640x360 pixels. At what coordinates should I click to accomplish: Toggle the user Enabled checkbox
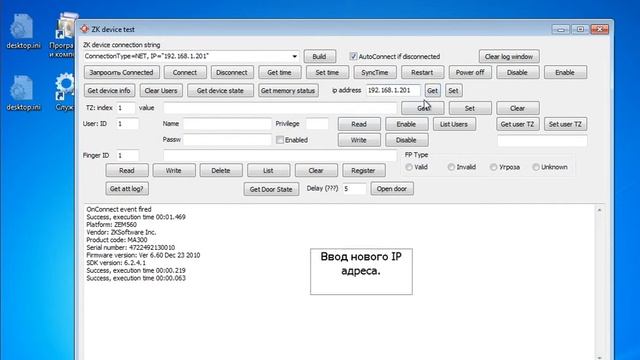click(280, 140)
